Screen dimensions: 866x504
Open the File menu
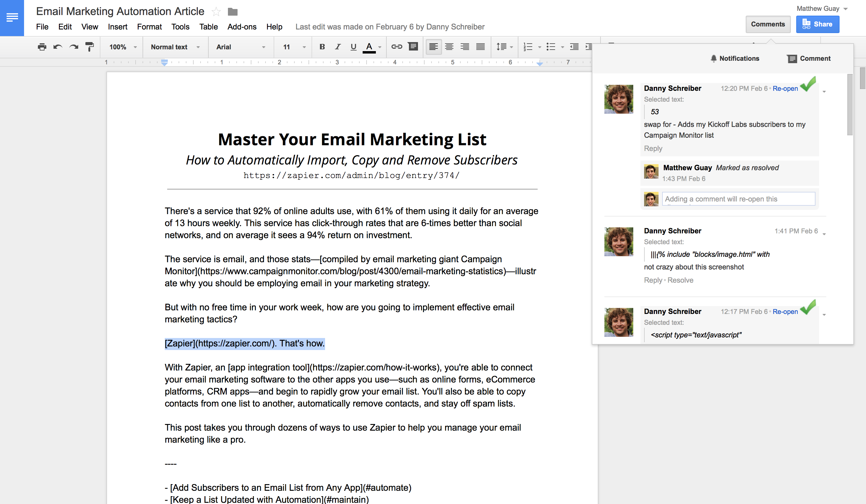point(42,27)
